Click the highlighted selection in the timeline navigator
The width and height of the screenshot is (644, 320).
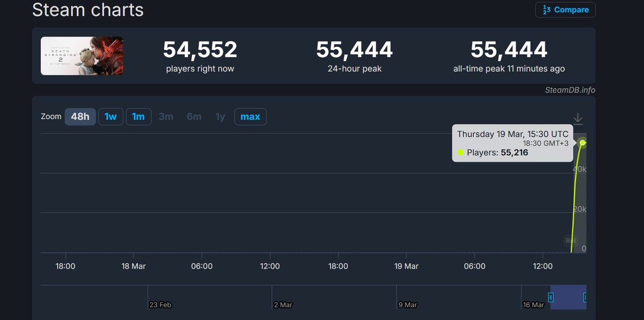568,297
